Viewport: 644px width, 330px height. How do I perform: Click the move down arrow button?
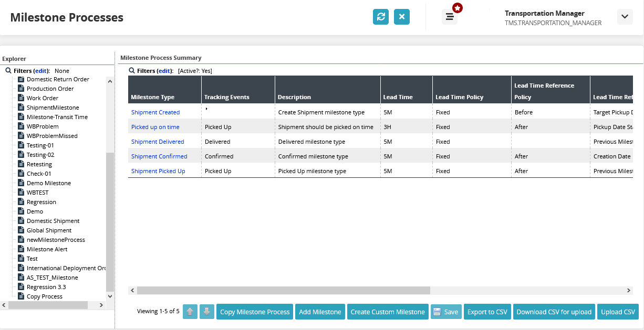(206, 312)
